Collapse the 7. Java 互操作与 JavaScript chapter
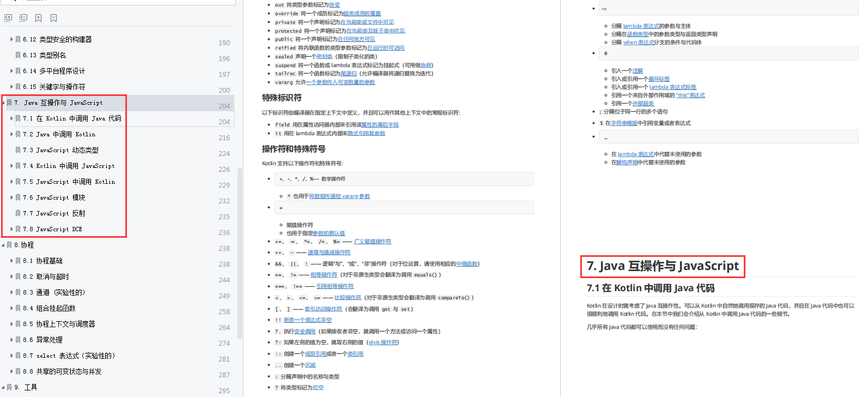This screenshot has height=397, width=868. pyautogui.click(x=3, y=103)
